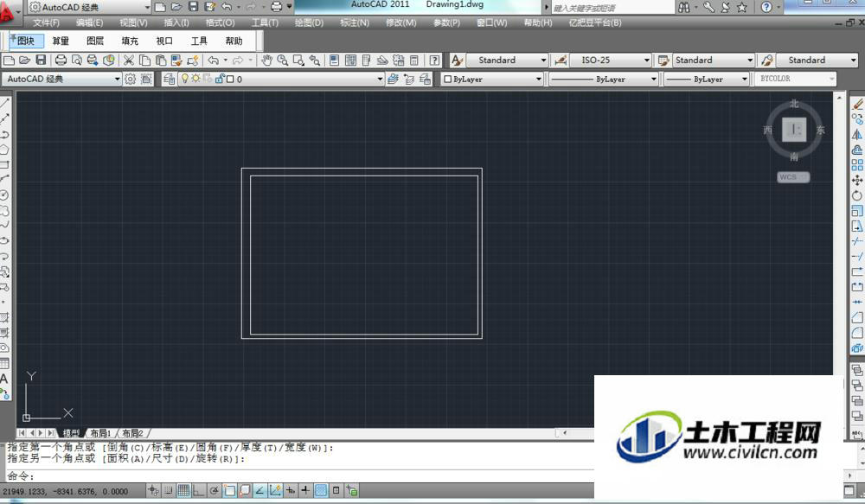Image resolution: width=865 pixels, height=504 pixels.
Task: Click the 填充 toolbar button
Action: pyautogui.click(x=130, y=41)
